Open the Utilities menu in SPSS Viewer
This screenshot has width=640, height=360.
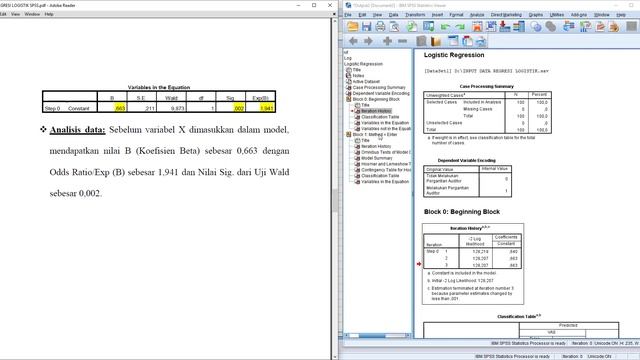(x=557, y=15)
